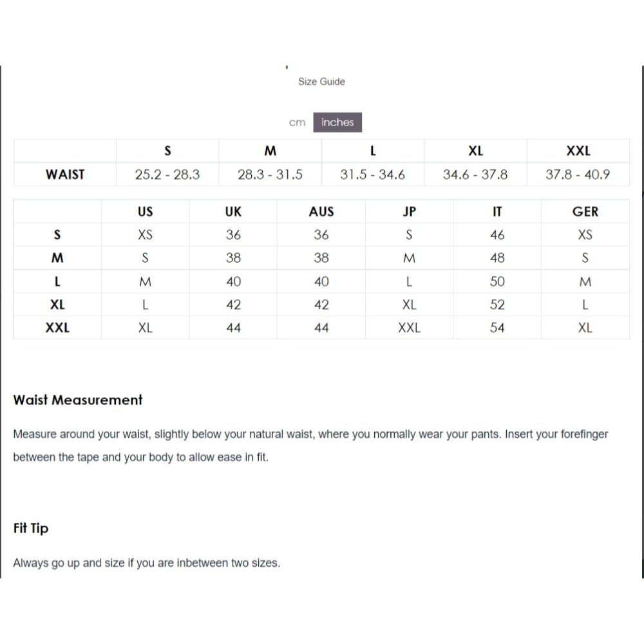Click the AUS column header
The image size is (644, 644).
321,212
